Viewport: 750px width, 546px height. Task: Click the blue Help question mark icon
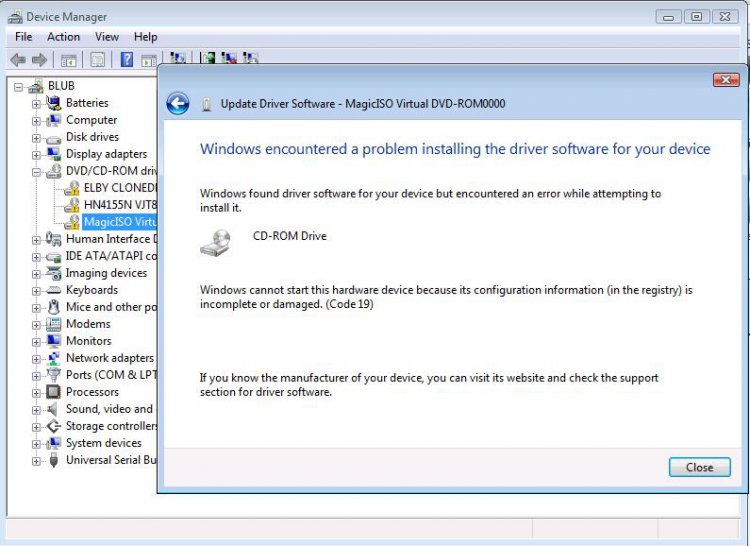127,59
